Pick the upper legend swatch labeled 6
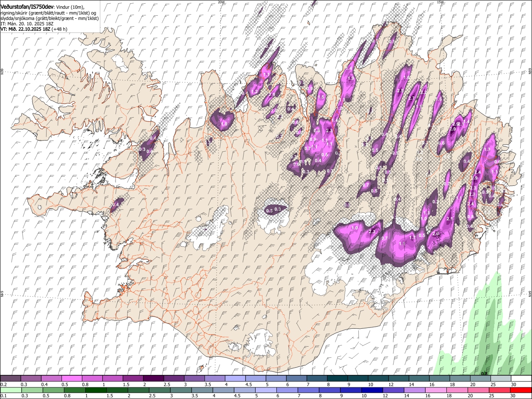532x399 pixels. [296, 379]
